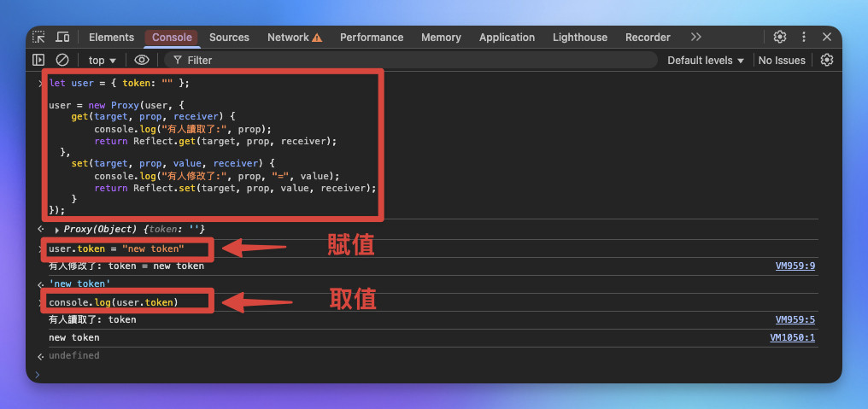
Task: Go to the Performance tab
Action: click(x=372, y=37)
